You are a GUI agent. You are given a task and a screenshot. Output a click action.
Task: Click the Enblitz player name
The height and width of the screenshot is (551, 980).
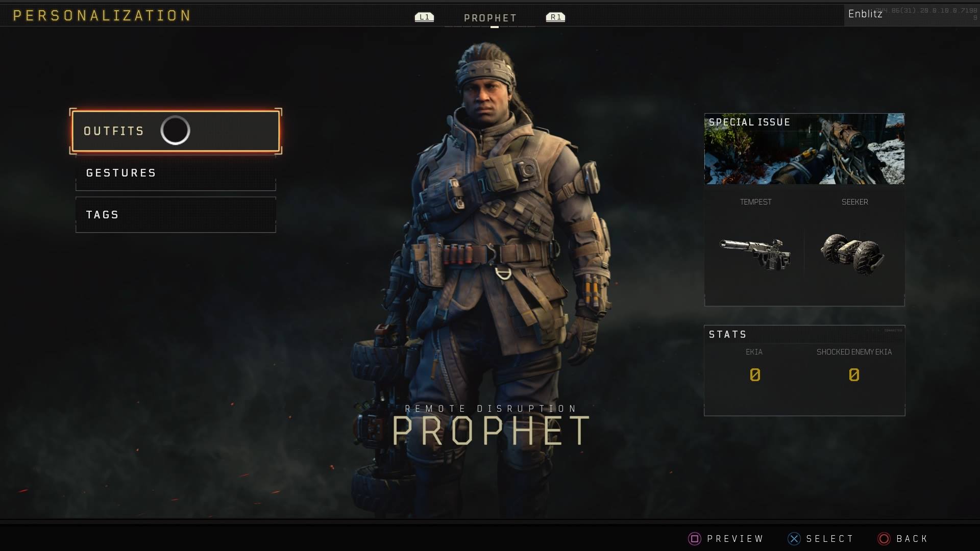click(865, 14)
